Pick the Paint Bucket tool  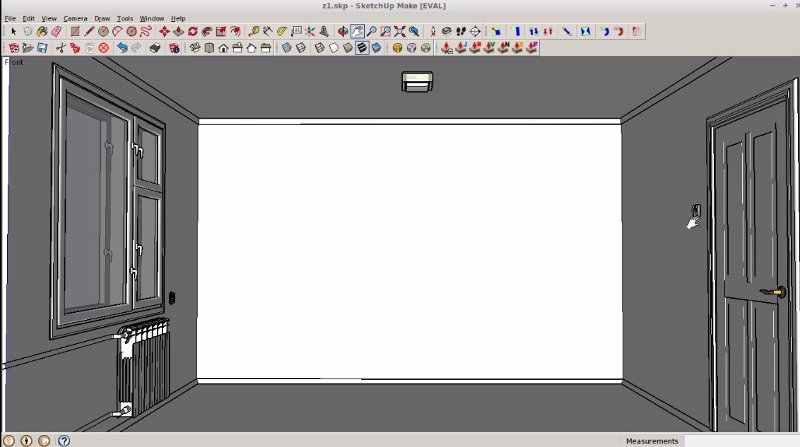(x=42, y=32)
